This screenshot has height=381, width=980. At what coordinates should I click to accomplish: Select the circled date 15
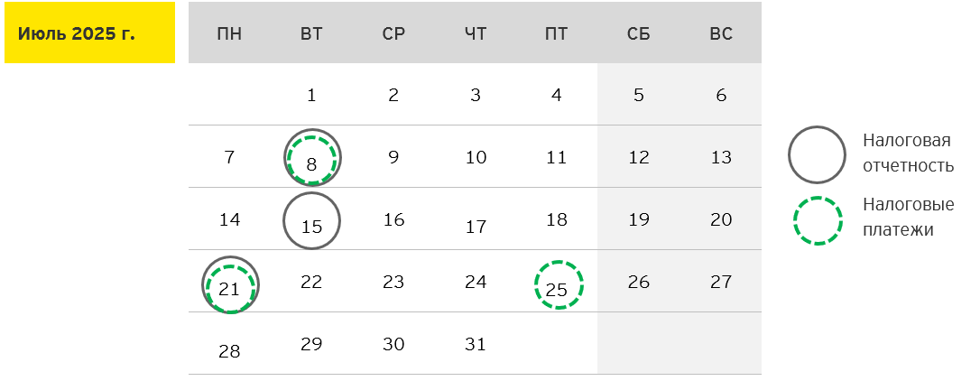pyautogui.click(x=311, y=220)
